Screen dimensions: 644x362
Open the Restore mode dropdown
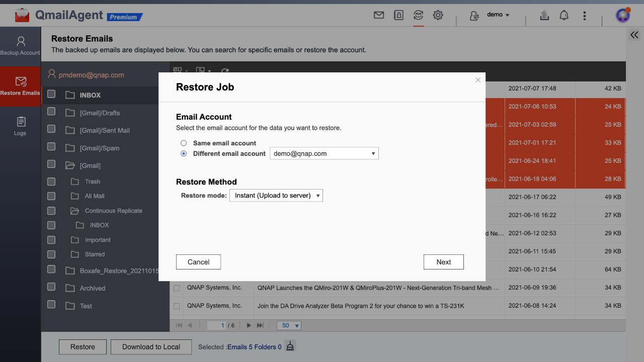tap(276, 196)
